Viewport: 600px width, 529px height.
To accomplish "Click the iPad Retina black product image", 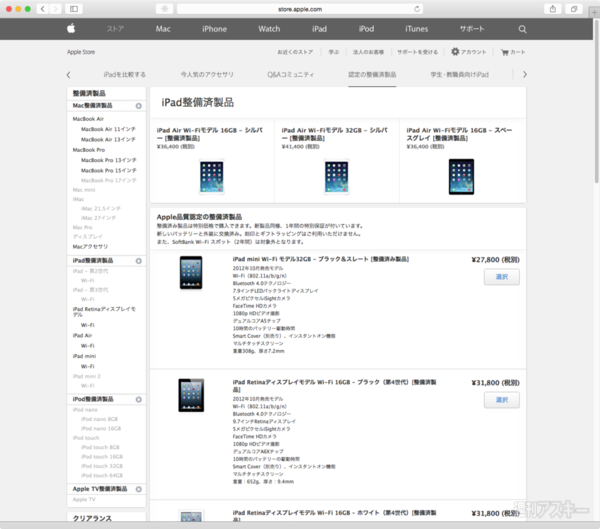I will click(x=191, y=395).
